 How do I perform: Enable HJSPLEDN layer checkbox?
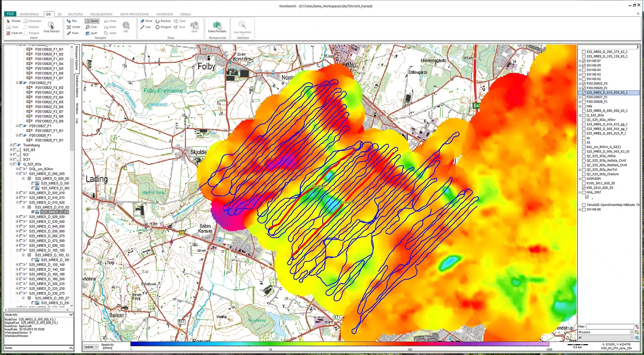(x=584, y=179)
